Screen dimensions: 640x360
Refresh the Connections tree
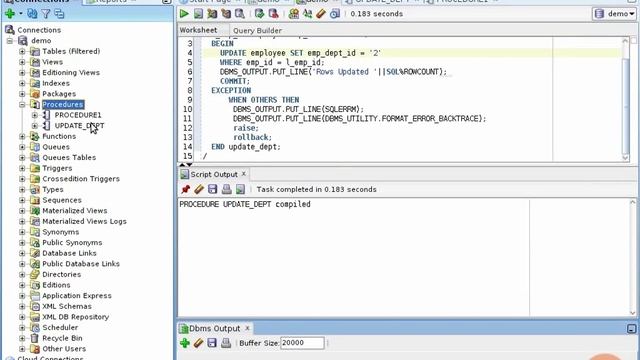[x=32, y=14]
